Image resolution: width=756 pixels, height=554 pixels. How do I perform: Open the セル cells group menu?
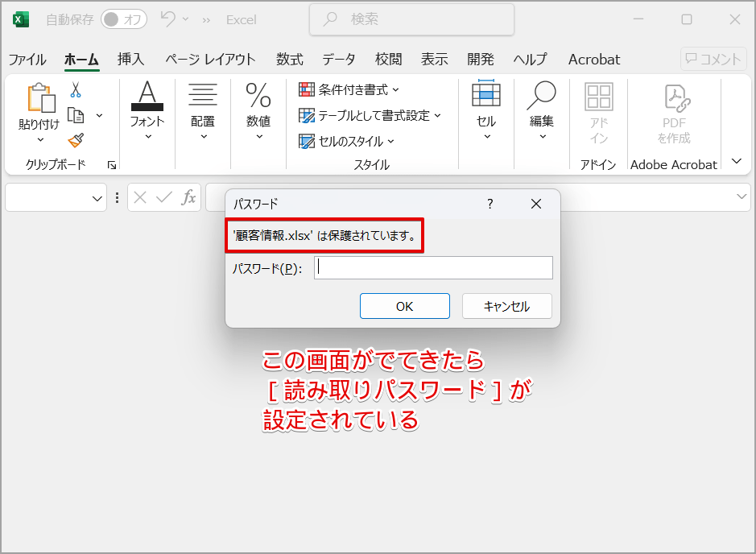(486, 111)
